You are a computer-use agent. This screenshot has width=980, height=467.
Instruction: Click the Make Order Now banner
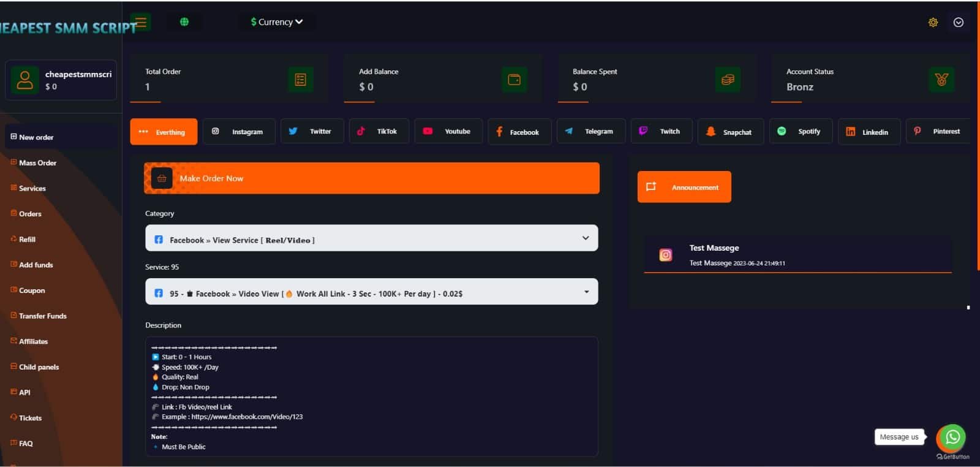point(371,178)
